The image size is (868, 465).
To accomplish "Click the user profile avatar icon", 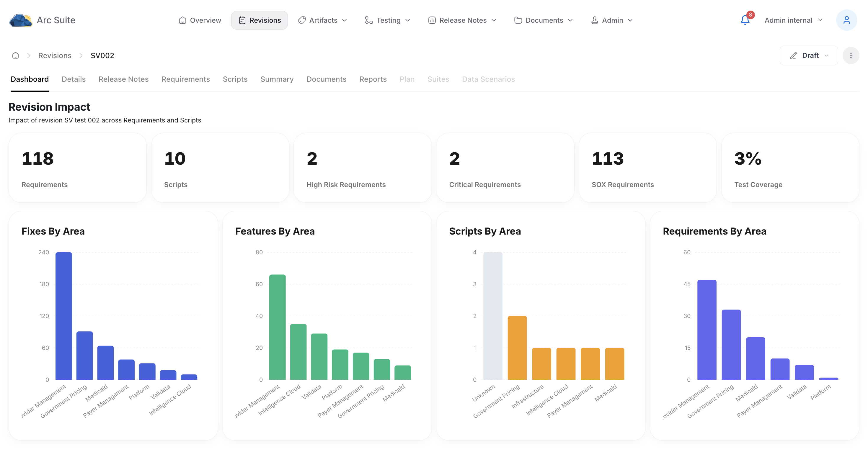I will tap(846, 20).
